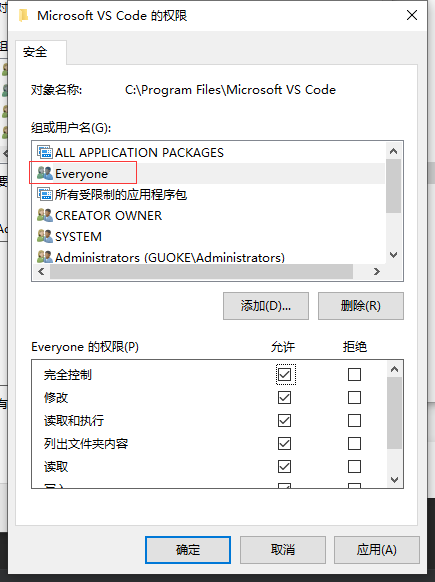This screenshot has width=435, height=582.
Task: Click the folder icon in title bar
Action: pyautogui.click(x=23, y=16)
